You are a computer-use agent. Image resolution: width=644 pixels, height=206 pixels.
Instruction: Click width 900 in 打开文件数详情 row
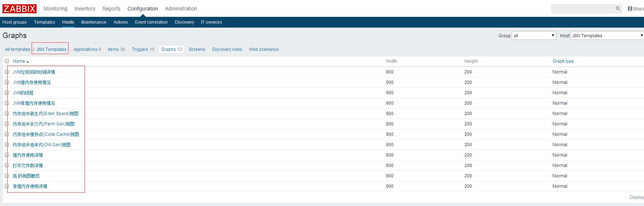[x=390, y=166]
